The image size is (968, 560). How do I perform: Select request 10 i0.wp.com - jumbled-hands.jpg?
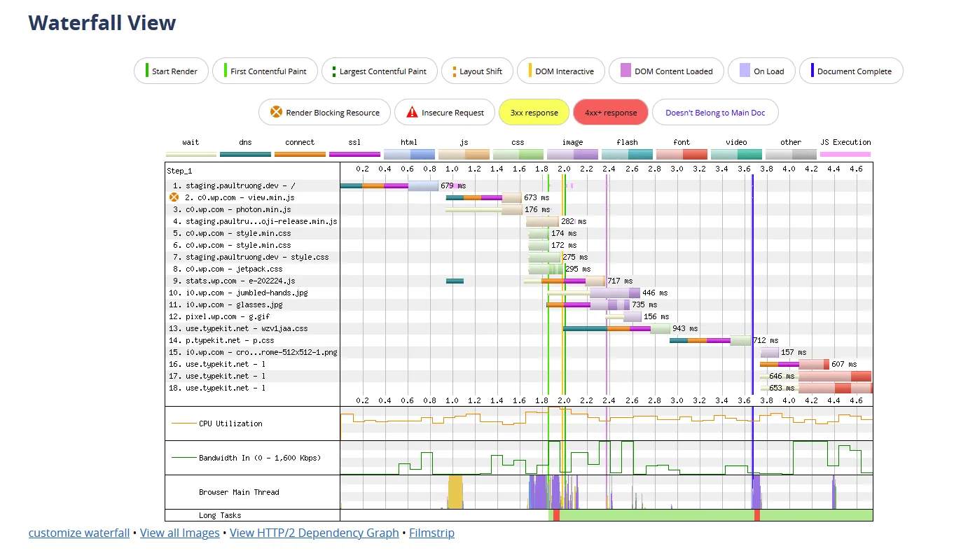238,293
